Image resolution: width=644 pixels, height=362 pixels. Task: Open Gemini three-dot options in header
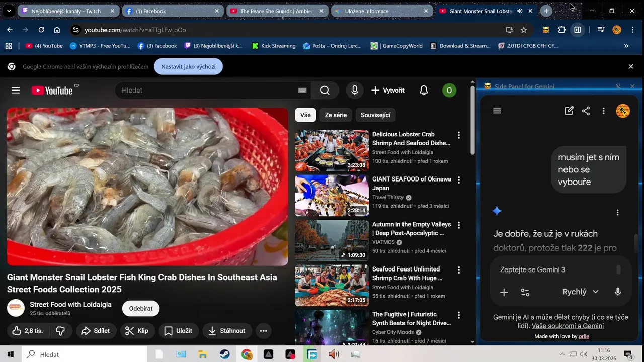click(x=603, y=111)
